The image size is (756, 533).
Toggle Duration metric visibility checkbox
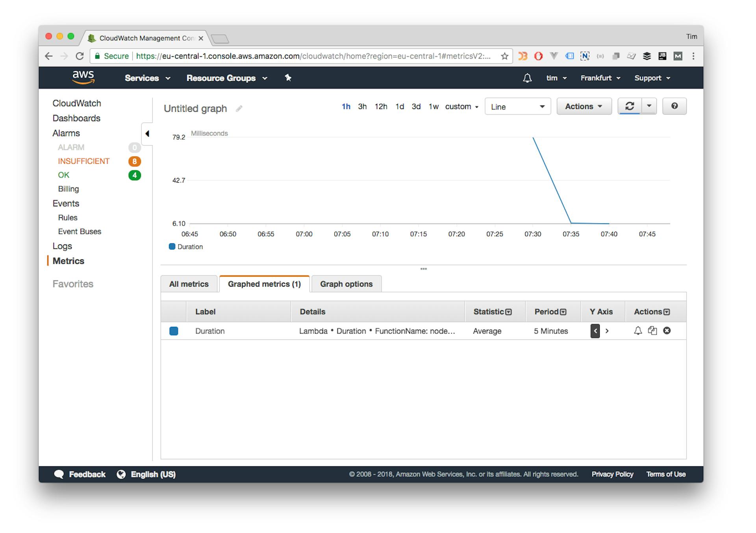coord(174,331)
